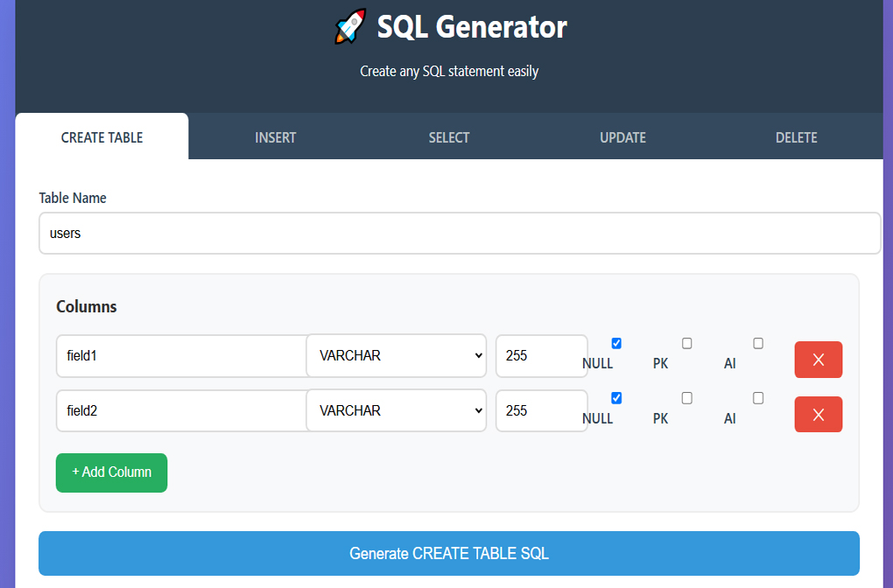Click the 'Create any SQL statement easily' subtitle

(x=449, y=71)
